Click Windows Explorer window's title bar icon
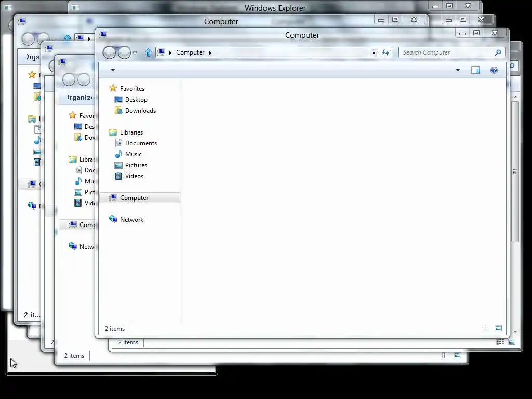Viewport: 532px width, 399px height. pyautogui.click(x=75, y=7)
